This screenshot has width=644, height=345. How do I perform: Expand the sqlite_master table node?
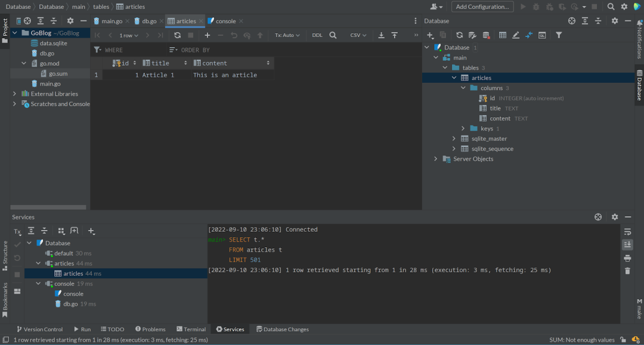454,139
